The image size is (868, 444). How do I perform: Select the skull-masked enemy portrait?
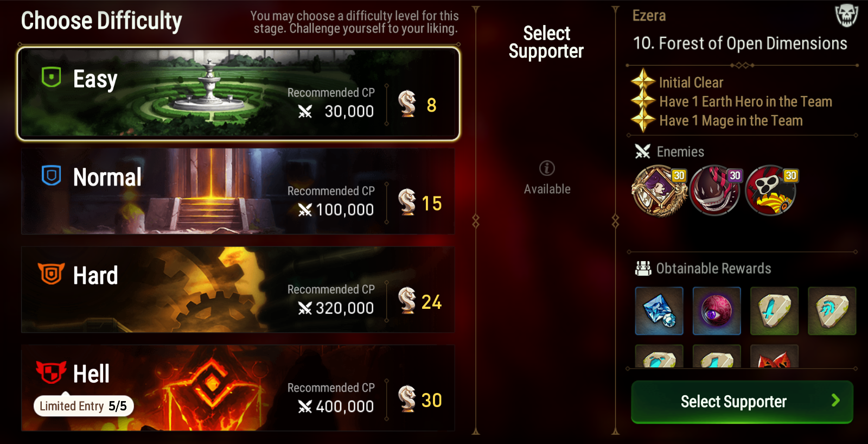pyautogui.click(x=771, y=191)
